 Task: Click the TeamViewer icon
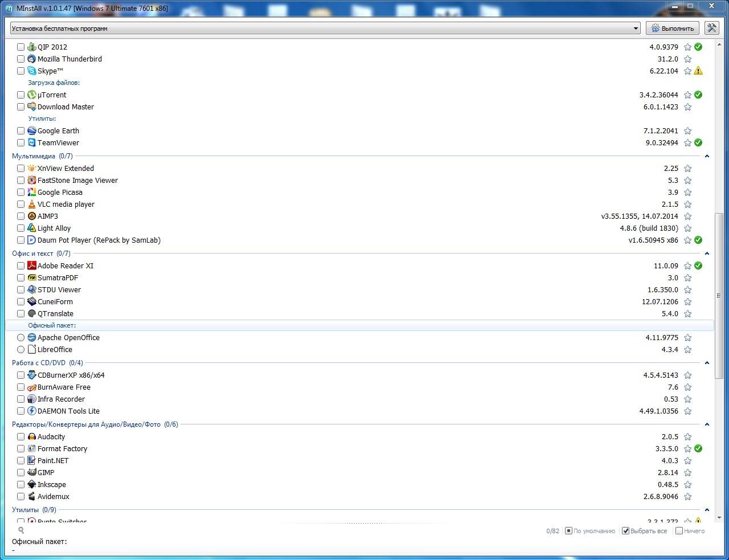pos(32,142)
